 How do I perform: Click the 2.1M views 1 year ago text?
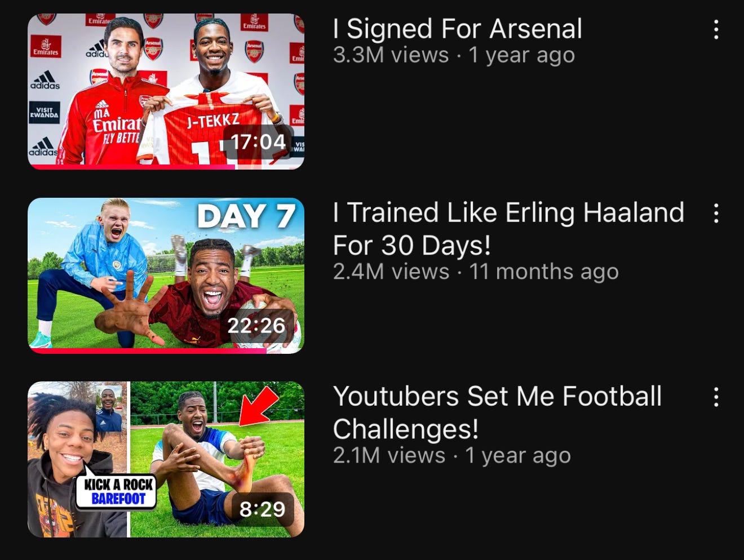click(451, 455)
